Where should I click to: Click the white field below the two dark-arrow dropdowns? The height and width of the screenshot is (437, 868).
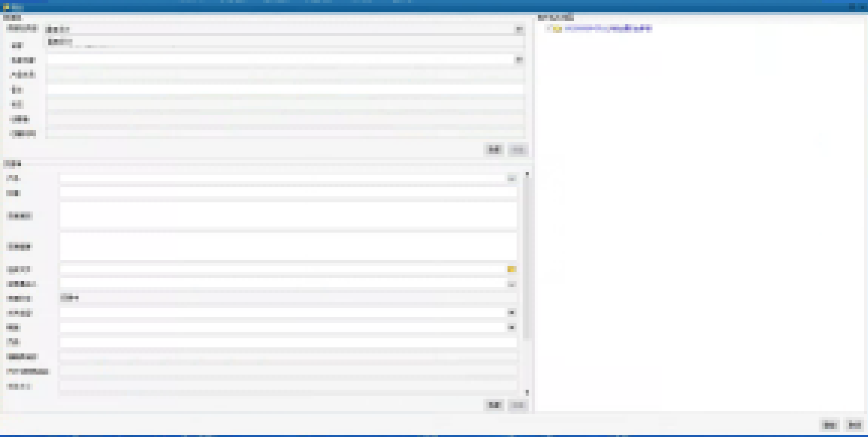point(288,342)
